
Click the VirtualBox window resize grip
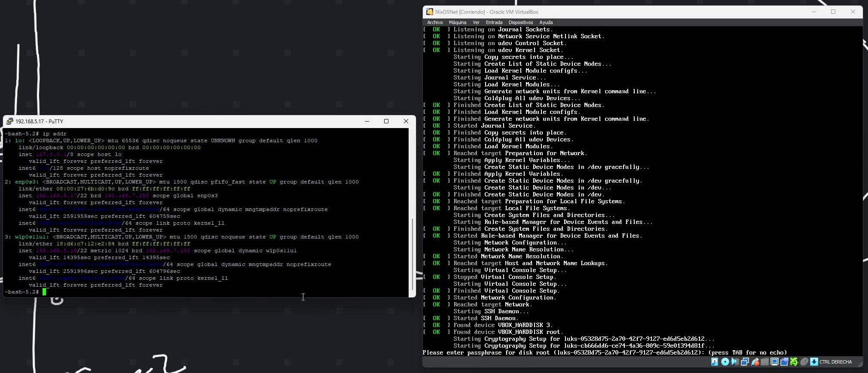coord(860,364)
